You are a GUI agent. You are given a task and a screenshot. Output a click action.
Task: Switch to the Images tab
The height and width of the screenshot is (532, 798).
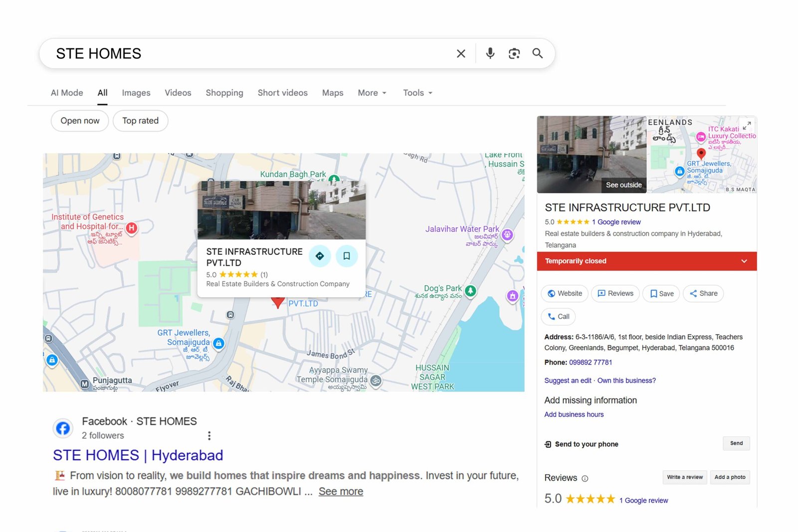[136, 93]
